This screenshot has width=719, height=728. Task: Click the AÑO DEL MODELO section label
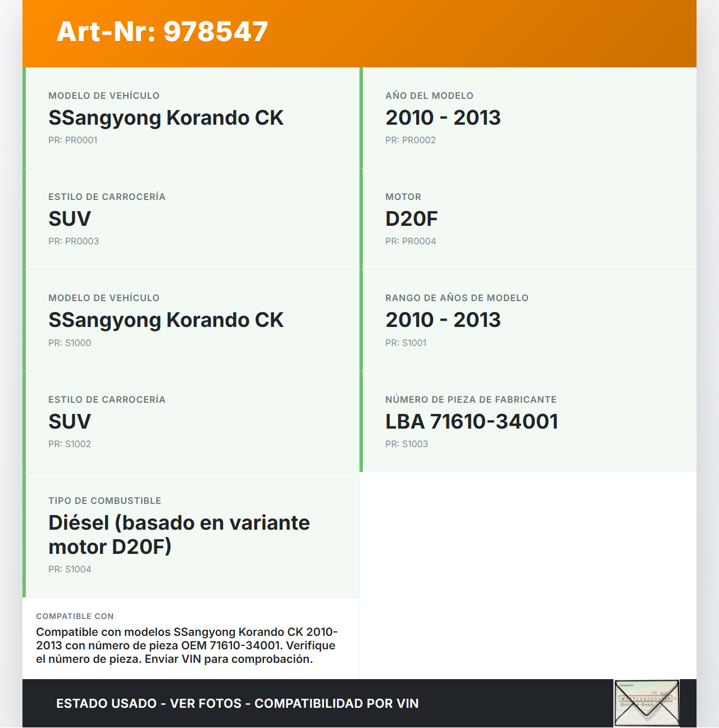pos(429,95)
